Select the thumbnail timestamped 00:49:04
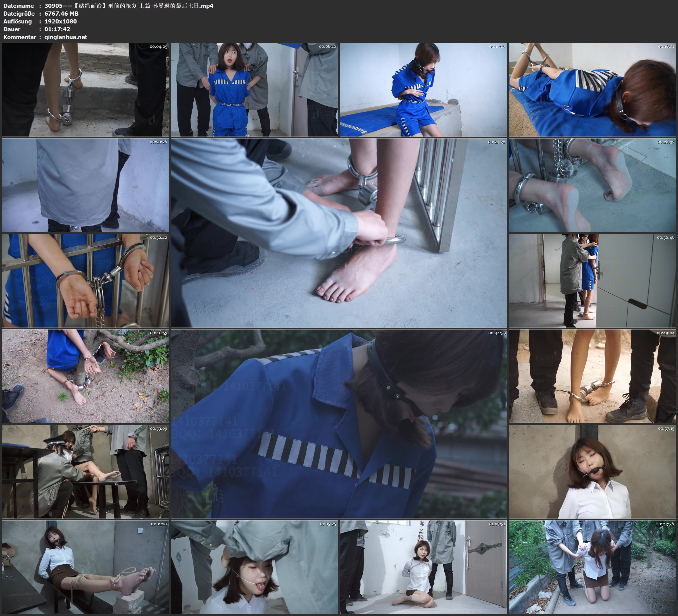 (x=592, y=376)
